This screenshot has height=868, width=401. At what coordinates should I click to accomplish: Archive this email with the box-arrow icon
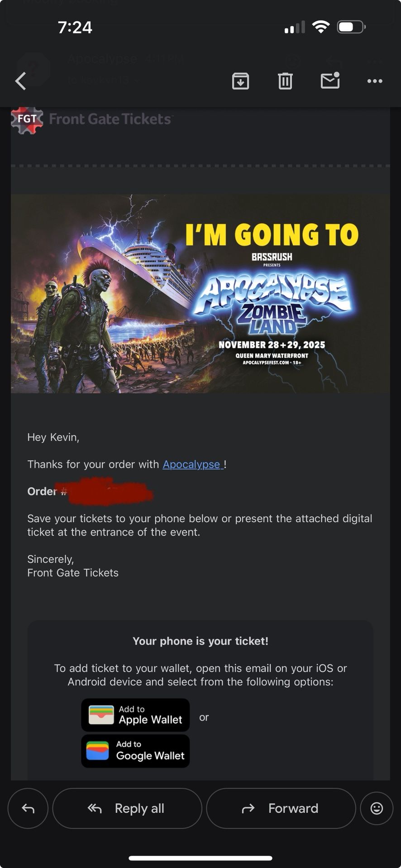coord(240,81)
